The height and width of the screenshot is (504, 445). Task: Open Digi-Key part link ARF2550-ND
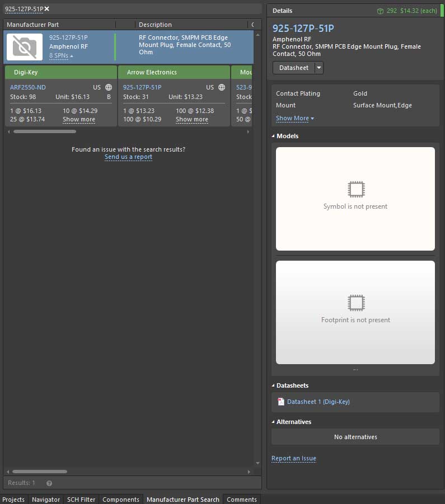pyautogui.click(x=28, y=87)
